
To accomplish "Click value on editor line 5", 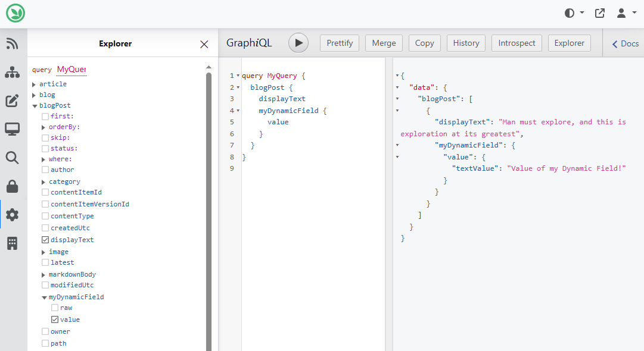I will coord(278,122).
